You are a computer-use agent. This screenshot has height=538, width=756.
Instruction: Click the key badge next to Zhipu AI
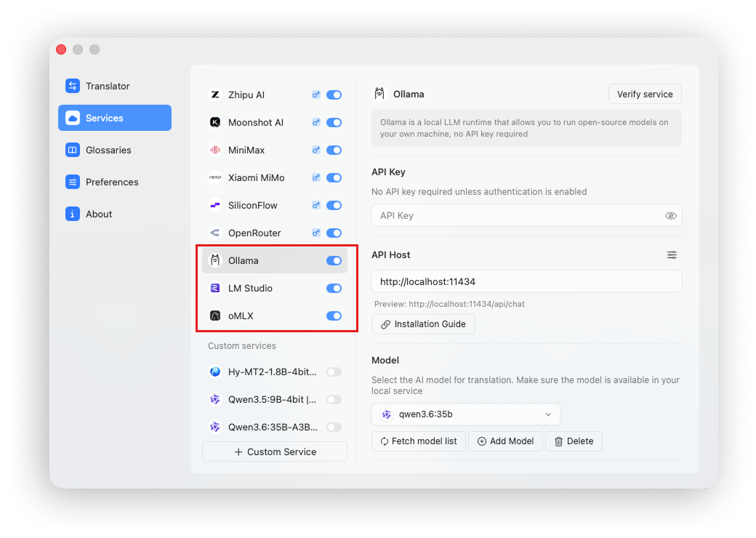coord(315,95)
